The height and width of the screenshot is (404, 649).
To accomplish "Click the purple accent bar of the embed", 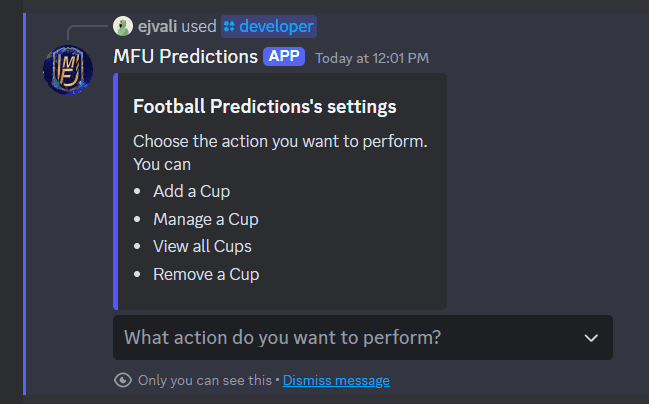I will click(x=116, y=190).
